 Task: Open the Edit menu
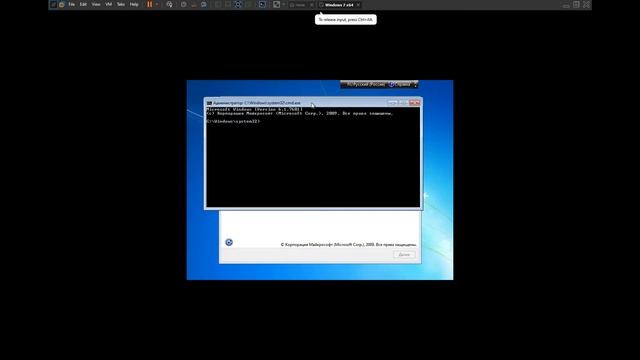click(83, 4)
